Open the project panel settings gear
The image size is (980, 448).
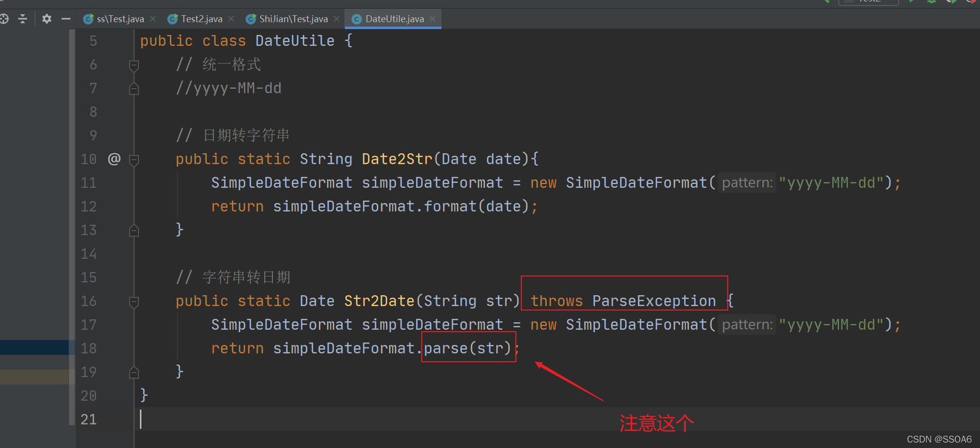tap(47, 19)
